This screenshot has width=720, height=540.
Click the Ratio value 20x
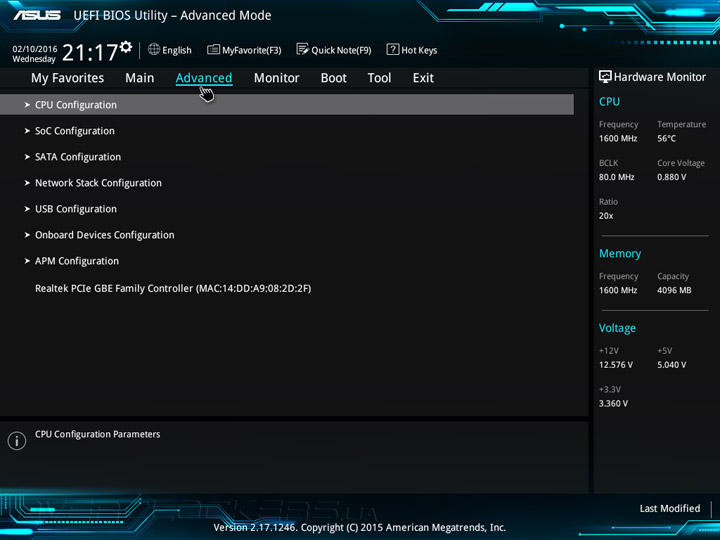[x=606, y=216]
